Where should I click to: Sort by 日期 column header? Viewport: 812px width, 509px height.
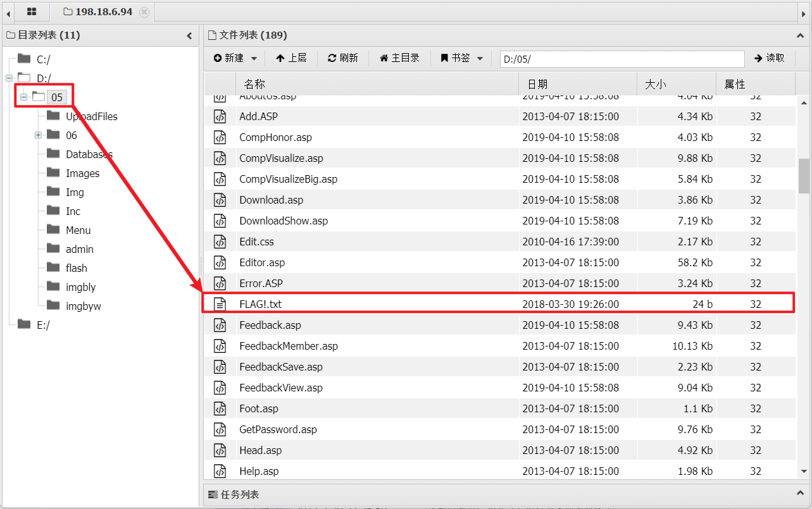(578, 84)
